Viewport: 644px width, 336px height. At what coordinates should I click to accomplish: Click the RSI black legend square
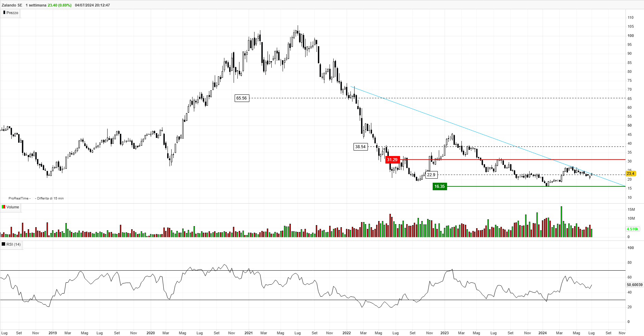[x=3, y=244]
